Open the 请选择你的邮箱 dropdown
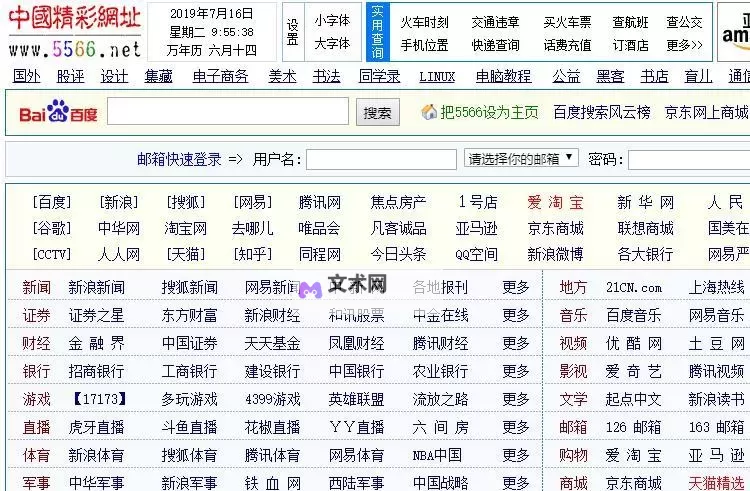 coord(521,158)
